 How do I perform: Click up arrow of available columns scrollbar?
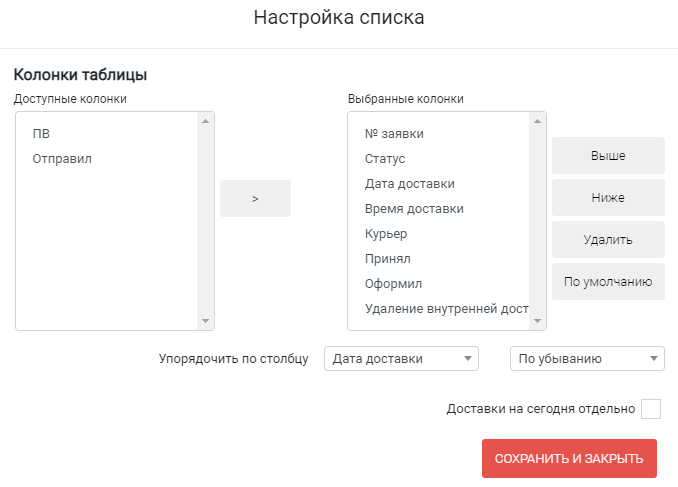pos(205,121)
